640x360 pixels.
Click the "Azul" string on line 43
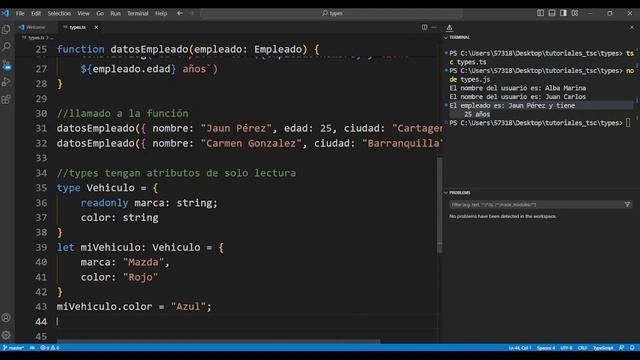pyautogui.click(x=188, y=307)
